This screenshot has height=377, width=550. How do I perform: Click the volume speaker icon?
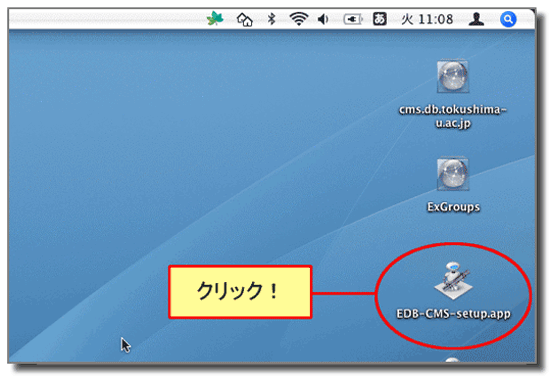(x=323, y=19)
